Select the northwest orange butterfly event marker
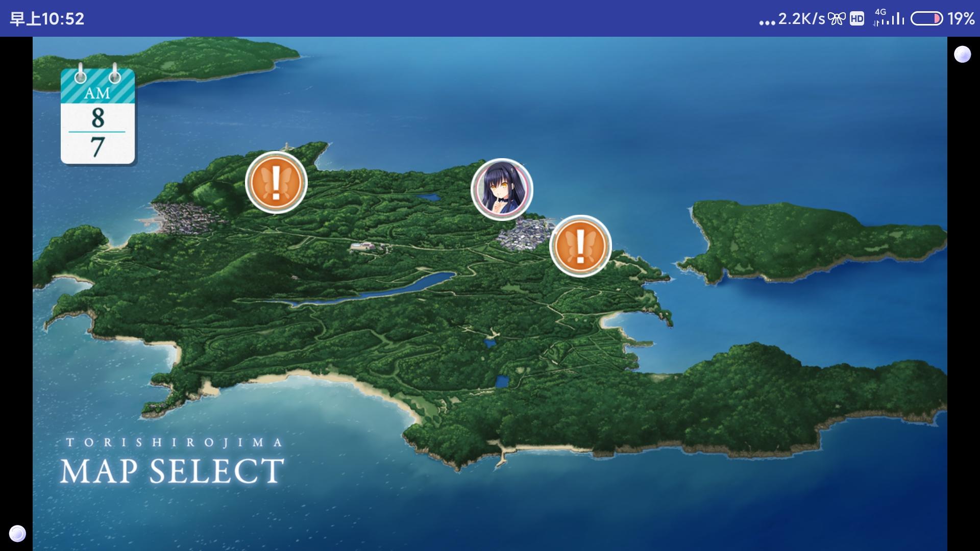The height and width of the screenshot is (551, 980). [x=276, y=182]
